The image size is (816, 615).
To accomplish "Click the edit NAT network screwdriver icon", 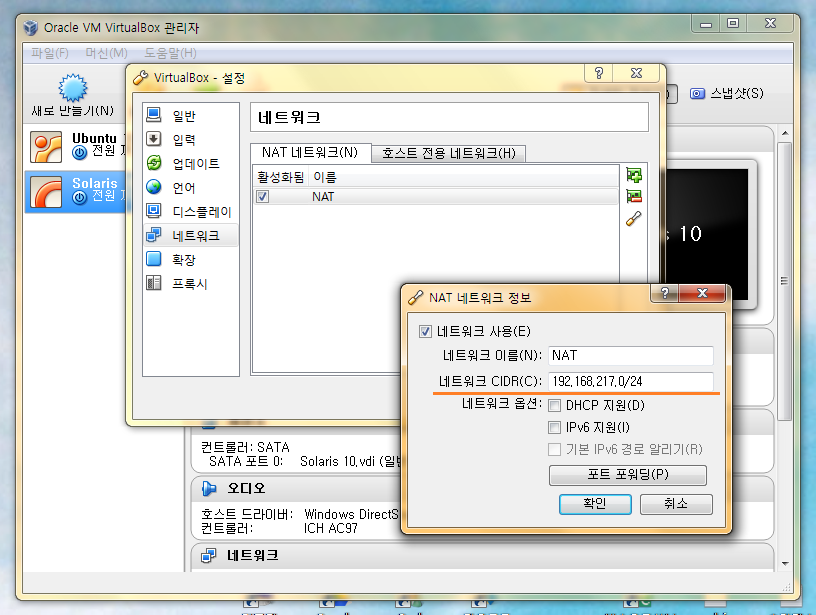I will 634,219.
